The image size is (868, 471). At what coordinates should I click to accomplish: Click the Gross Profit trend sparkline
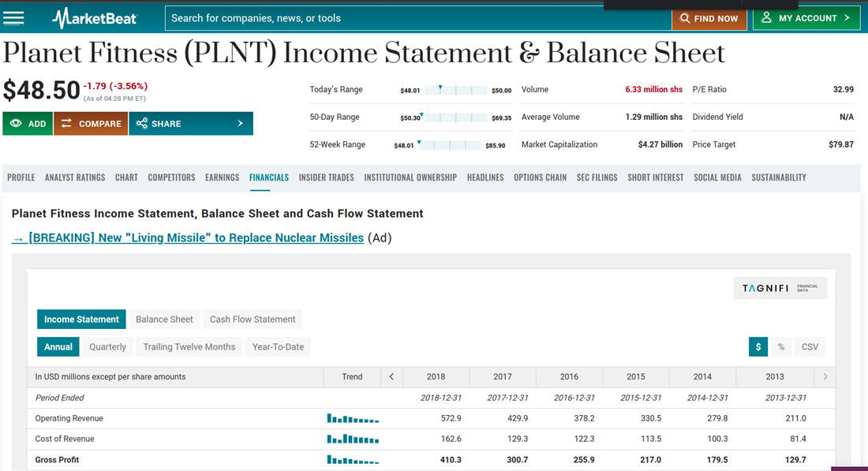[x=353, y=459]
